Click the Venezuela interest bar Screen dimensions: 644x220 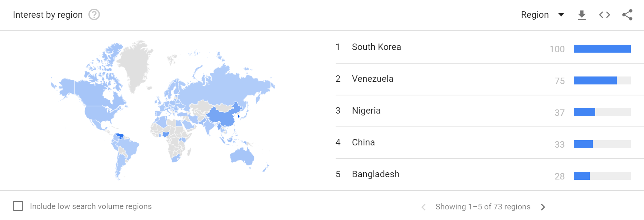tap(595, 80)
